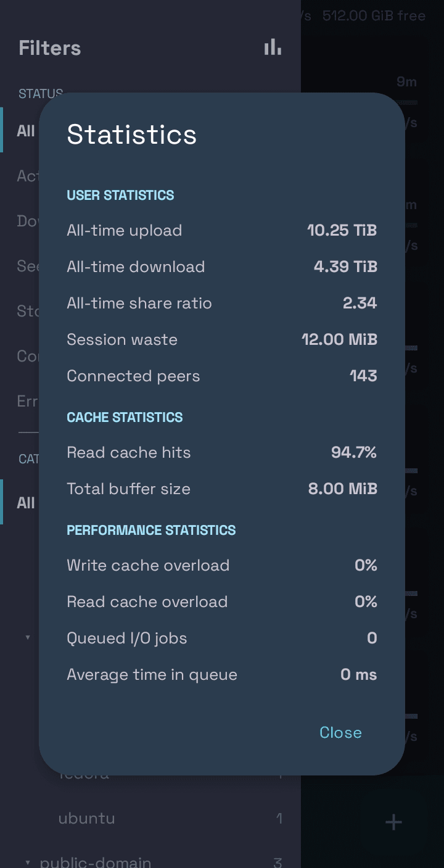Close the Statistics dialog

(340, 732)
